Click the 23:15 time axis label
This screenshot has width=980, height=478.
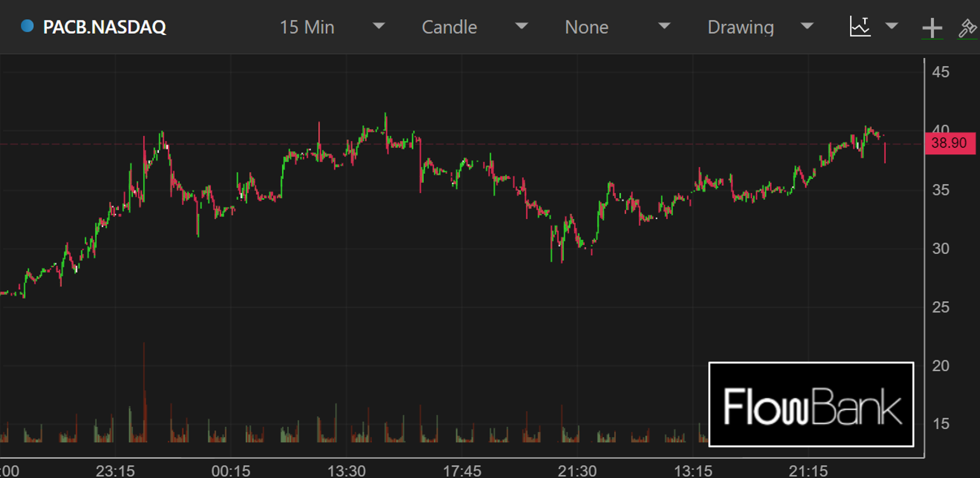[x=115, y=471]
